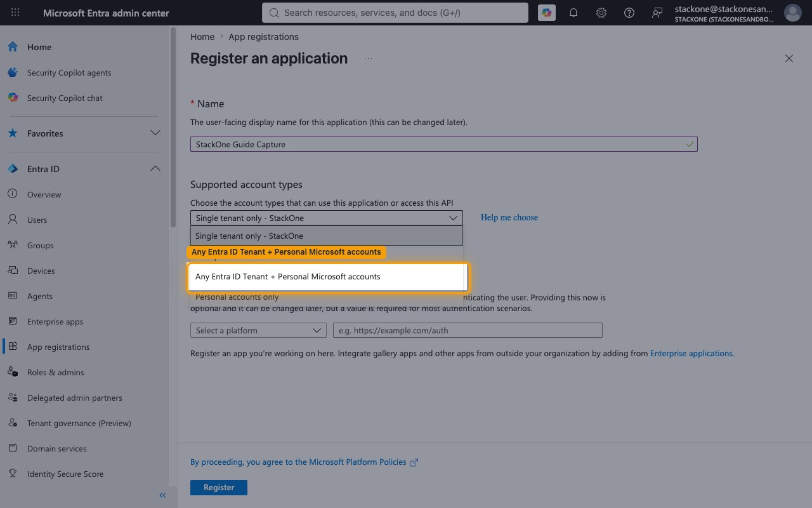
Task: Open the Microsoft Platform Policies link
Action: [x=304, y=462]
